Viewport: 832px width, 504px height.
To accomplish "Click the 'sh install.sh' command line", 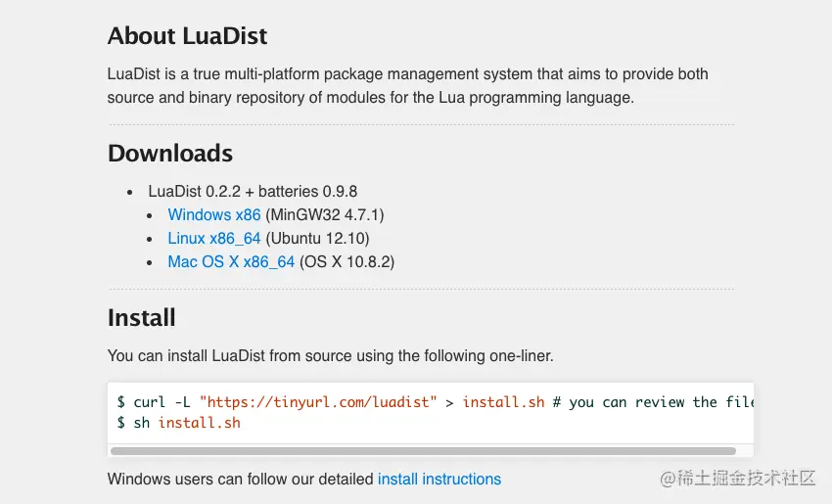I will pyautogui.click(x=184, y=423).
